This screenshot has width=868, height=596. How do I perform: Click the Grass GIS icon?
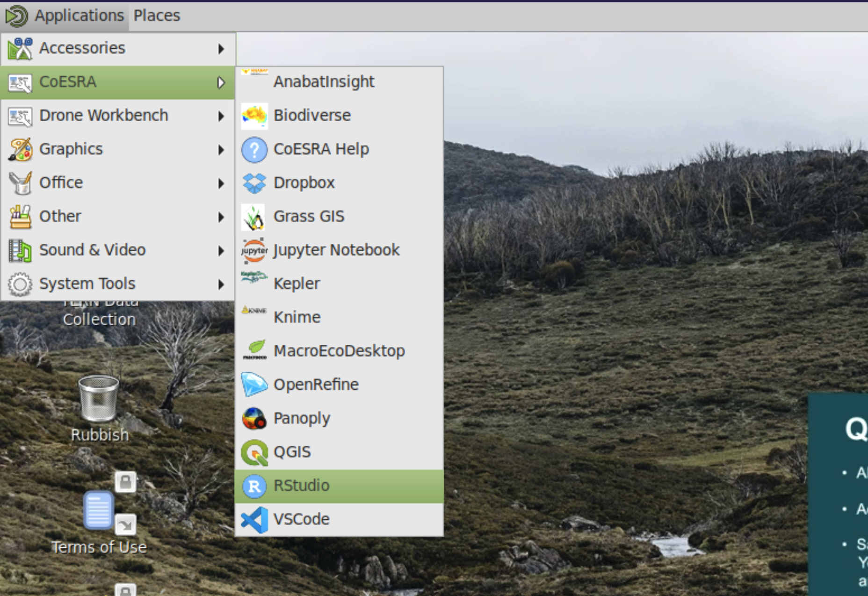pyautogui.click(x=253, y=217)
